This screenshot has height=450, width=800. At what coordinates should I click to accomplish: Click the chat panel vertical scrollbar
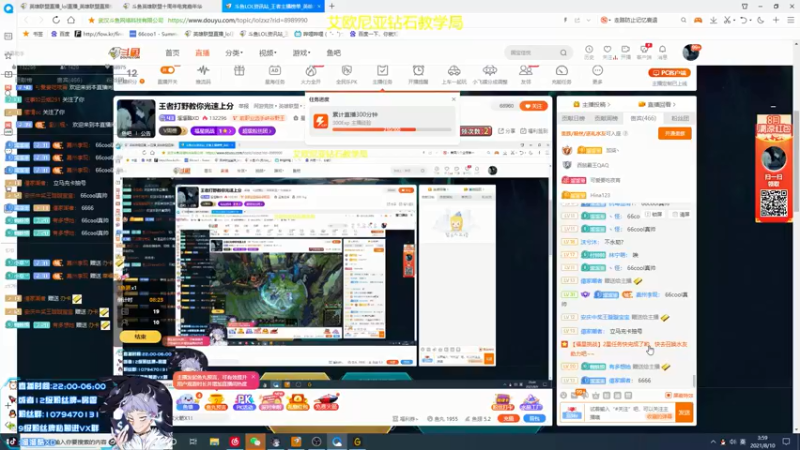694,380
